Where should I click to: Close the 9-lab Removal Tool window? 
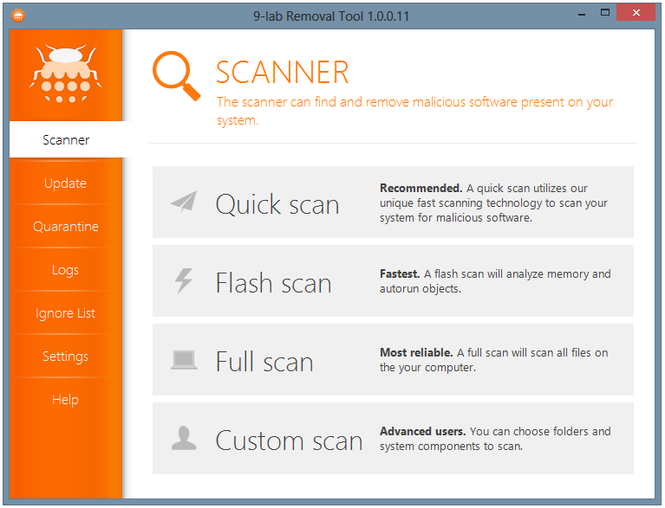636,13
